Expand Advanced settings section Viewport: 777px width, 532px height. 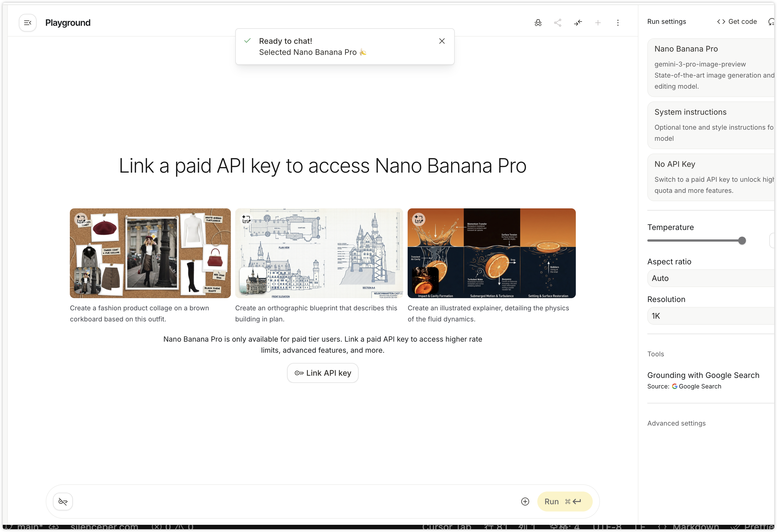[x=676, y=423]
